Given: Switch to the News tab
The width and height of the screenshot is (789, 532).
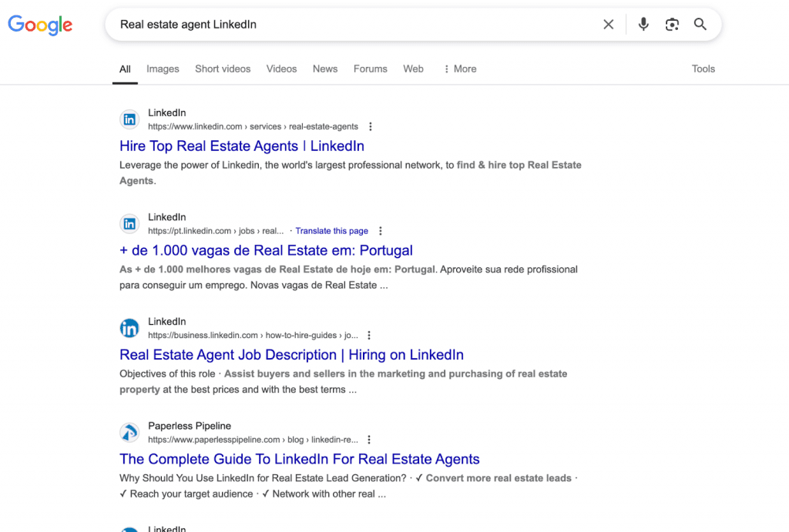Looking at the screenshot, I should point(324,69).
